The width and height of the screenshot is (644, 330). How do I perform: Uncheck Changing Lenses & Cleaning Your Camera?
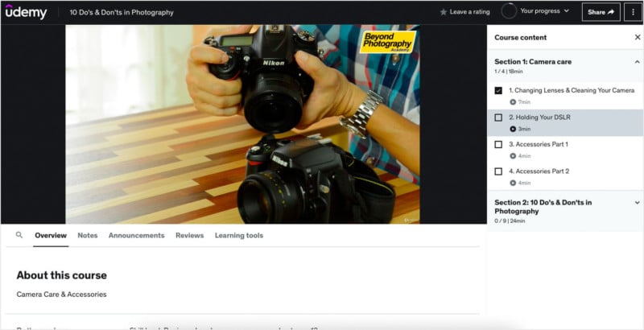tap(498, 91)
